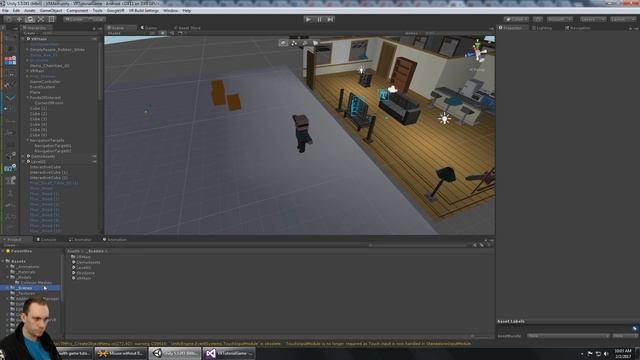Toggle scene lighting button
Image resolution: width=640 pixels, height=360 pixels.
coord(162,33)
